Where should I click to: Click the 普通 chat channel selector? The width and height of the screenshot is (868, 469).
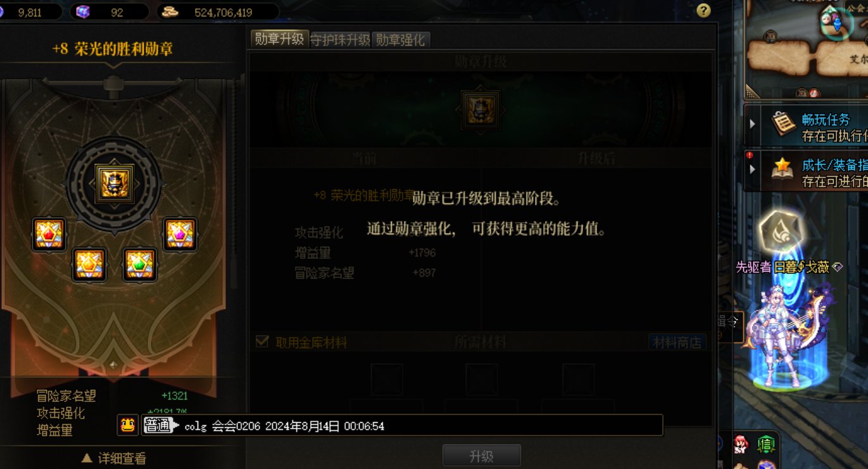[158, 425]
